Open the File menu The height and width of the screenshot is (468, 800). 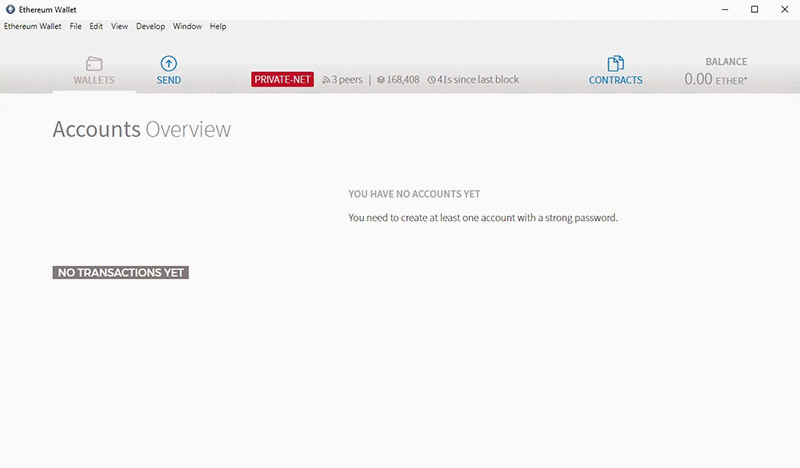(76, 26)
